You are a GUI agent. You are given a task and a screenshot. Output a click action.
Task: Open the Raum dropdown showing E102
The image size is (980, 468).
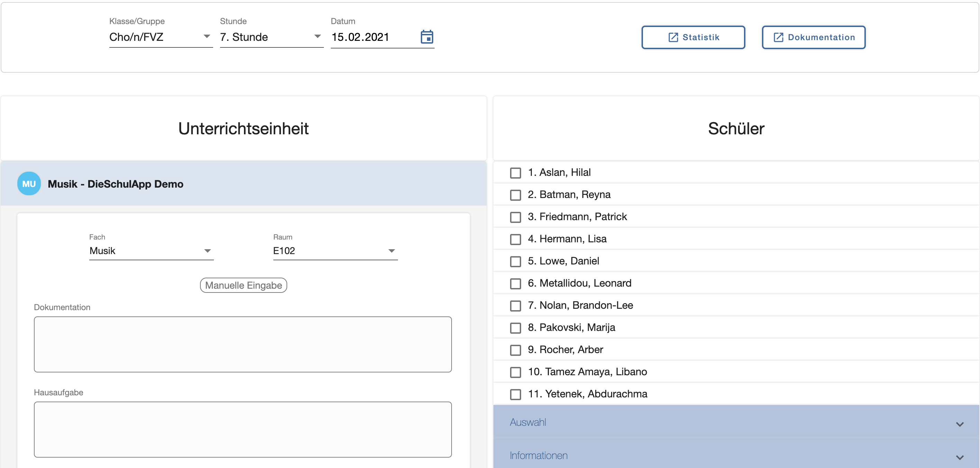pyautogui.click(x=335, y=251)
